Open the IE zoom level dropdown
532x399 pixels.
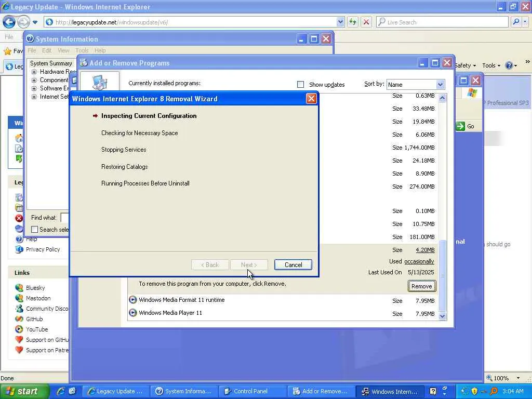(x=518, y=378)
